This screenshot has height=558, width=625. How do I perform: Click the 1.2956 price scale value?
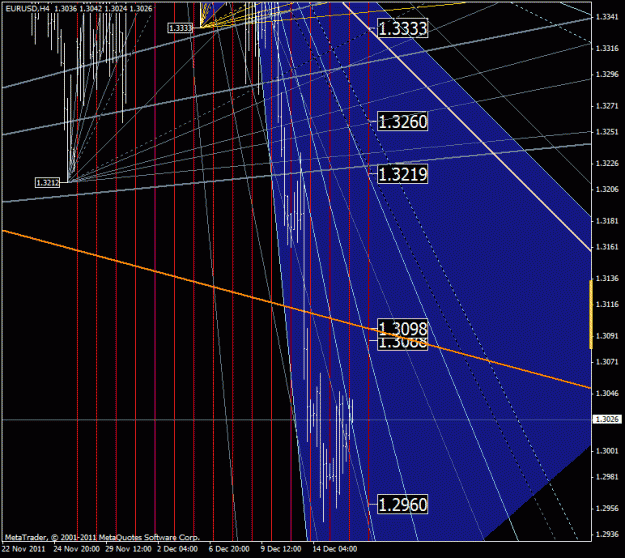(607, 509)
